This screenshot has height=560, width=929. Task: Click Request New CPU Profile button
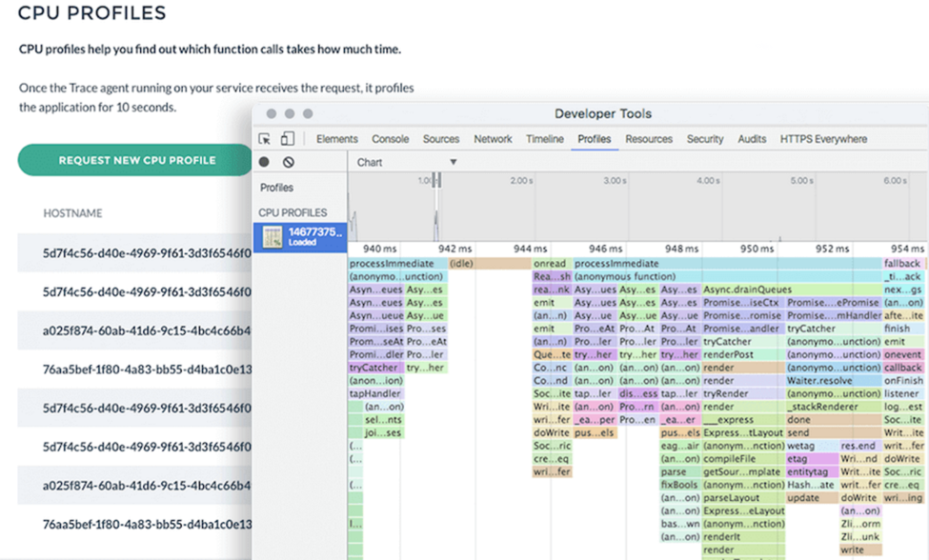[x=137, y=160]
